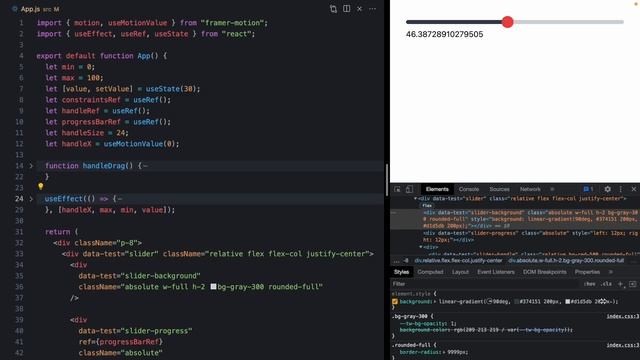Open the Event Listeners tab
Image resolution: width=640 pixels, height=360 pixels.
click(x=496, y=272)
